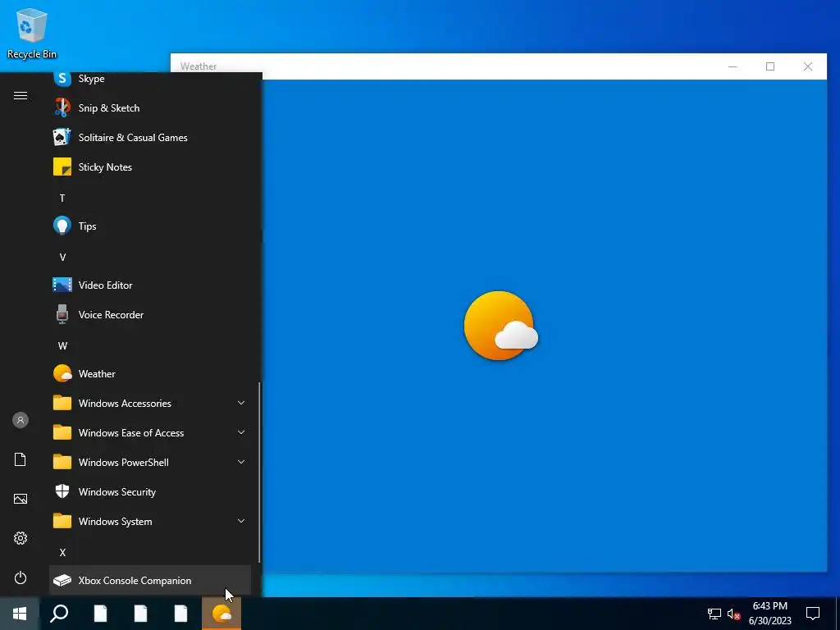Open the Action Center notifications icon
This screenshot has width=840, height=630.
813,614
